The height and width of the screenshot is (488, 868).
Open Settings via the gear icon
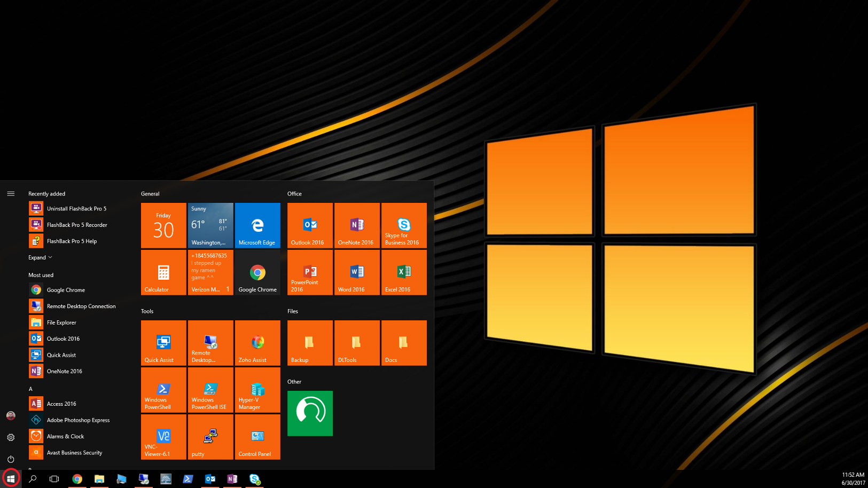11,437
